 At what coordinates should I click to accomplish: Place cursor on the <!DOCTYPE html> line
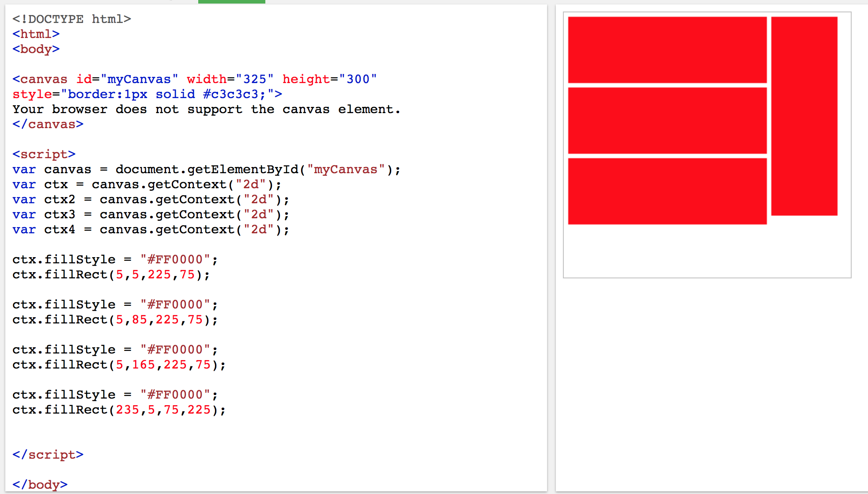pyautogui.click(x=72, y=19)
